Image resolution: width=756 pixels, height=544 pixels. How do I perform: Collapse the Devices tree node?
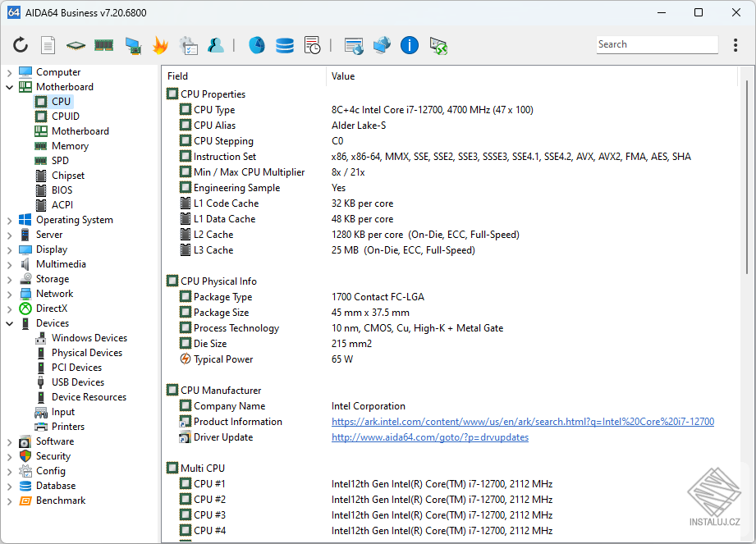10,323
